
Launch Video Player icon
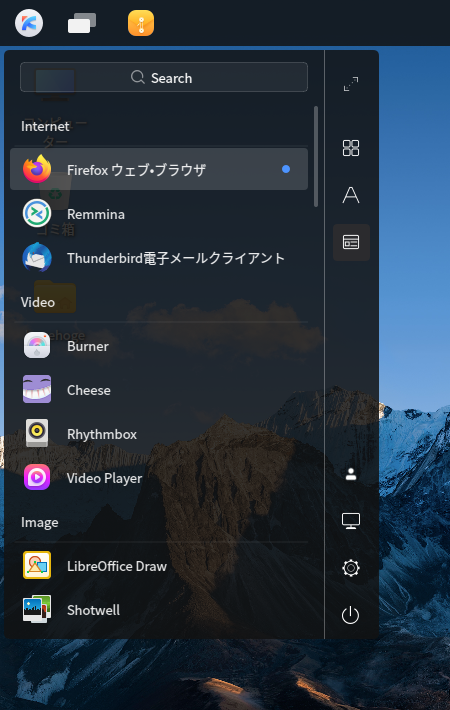coord(37,477)
